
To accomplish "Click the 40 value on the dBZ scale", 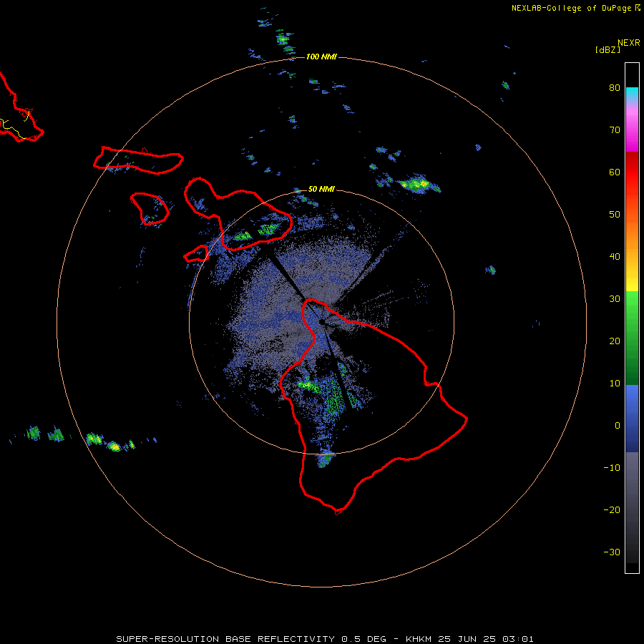I will pos(615,257).
